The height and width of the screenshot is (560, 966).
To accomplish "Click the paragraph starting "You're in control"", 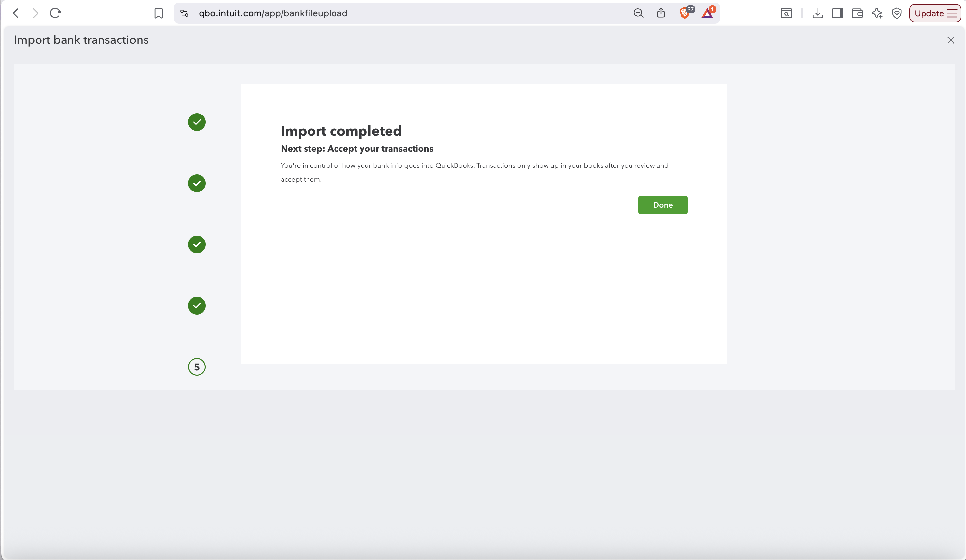I will pos(474,172).
